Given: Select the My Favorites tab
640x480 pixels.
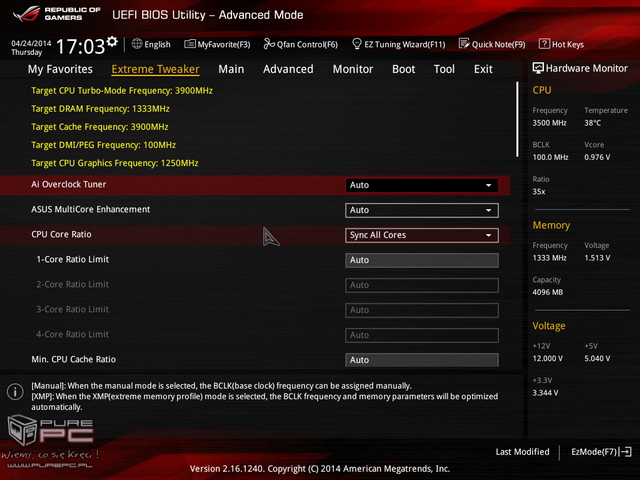Looking at the screenshot, I should [x=60, y=69].
